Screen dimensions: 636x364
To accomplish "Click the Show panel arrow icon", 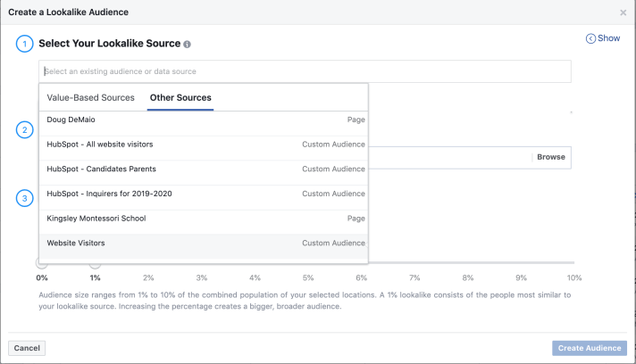I will (x=590, y=38).
